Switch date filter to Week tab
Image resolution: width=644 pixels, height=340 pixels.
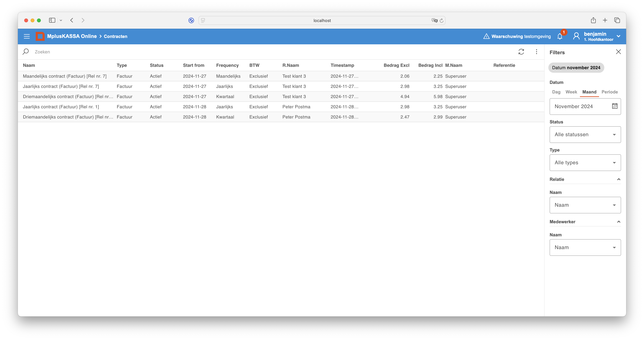click(571, 92)
